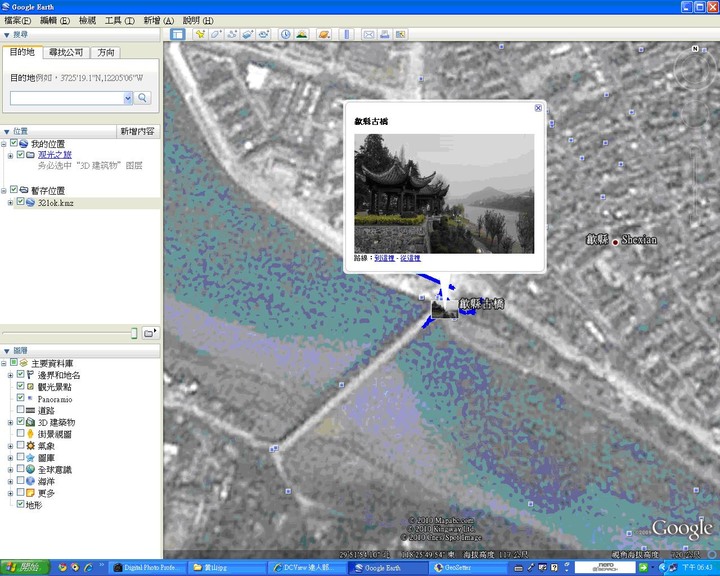Switch to the 方向 tab
The image size is (720, 576).
pos(106,53)
